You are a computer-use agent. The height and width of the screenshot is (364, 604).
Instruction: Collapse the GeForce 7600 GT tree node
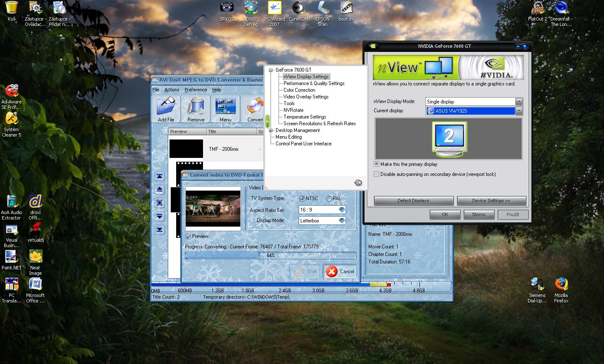[x=271, y=70]
